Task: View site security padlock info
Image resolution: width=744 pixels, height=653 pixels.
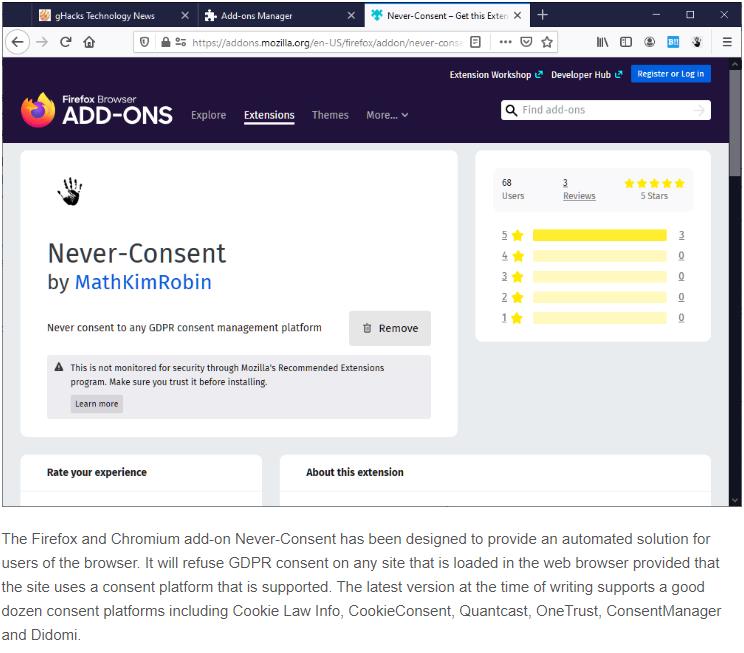Action: [x=165, y=42]
